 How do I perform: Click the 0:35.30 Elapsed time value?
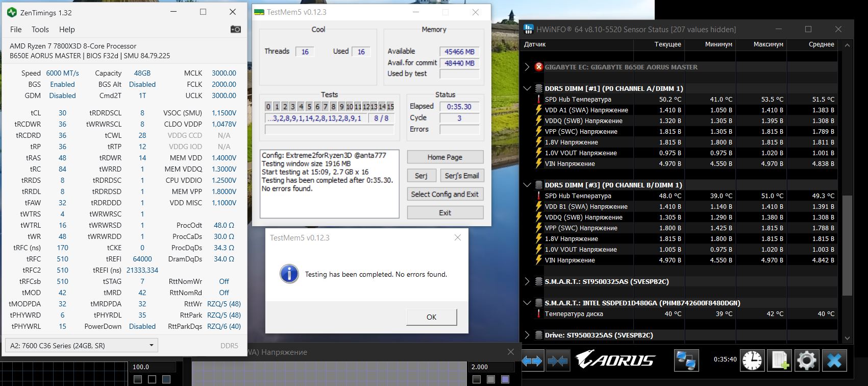point(459,107)
